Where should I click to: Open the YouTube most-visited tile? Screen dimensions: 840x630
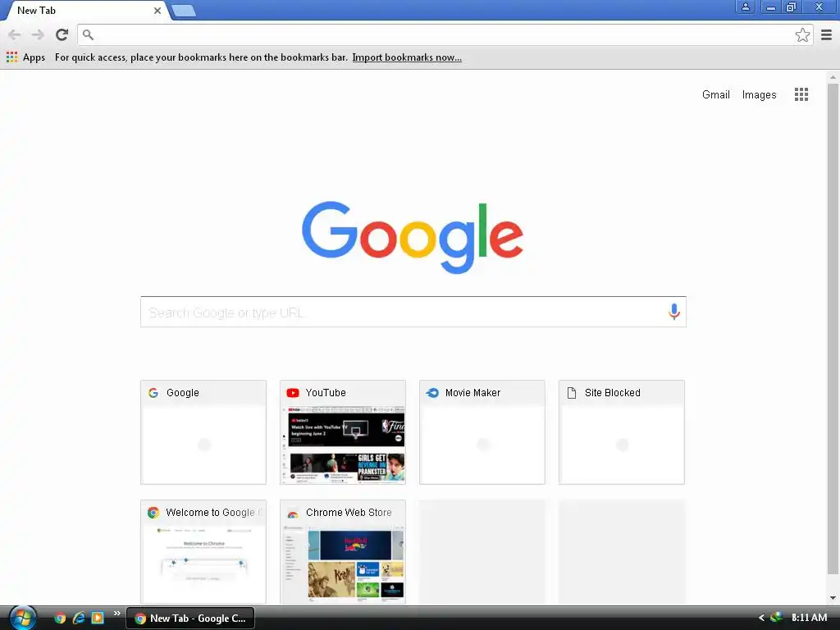coord(343,432)
